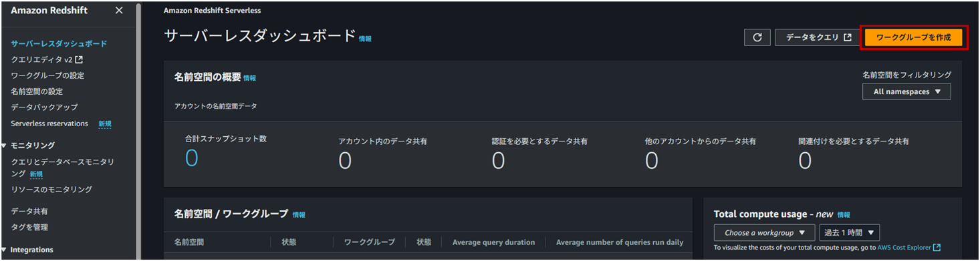Open Serverless reservations menu item
Image resolution: width=980 pixels, height=261 pixels.
pos(49,123)
